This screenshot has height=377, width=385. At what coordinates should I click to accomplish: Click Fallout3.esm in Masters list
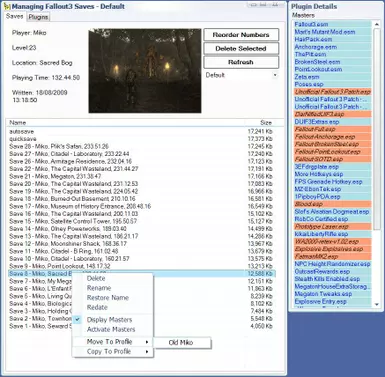[332, 24]
